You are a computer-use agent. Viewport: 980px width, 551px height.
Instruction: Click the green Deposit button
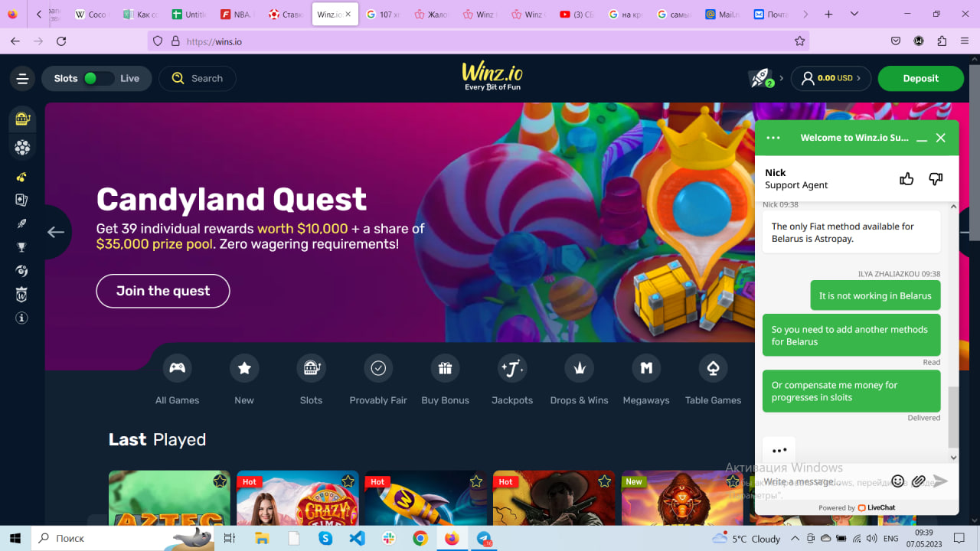point(920,78)
